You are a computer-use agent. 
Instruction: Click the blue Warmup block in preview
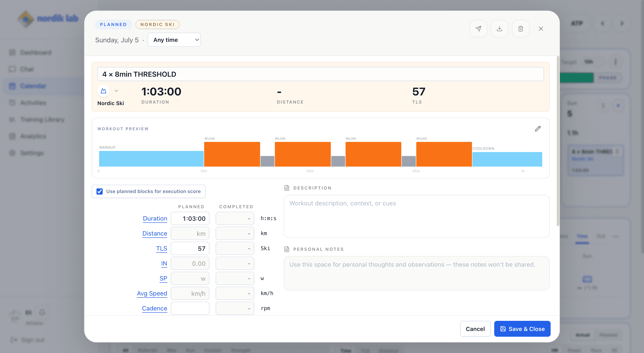coord(151,159)
